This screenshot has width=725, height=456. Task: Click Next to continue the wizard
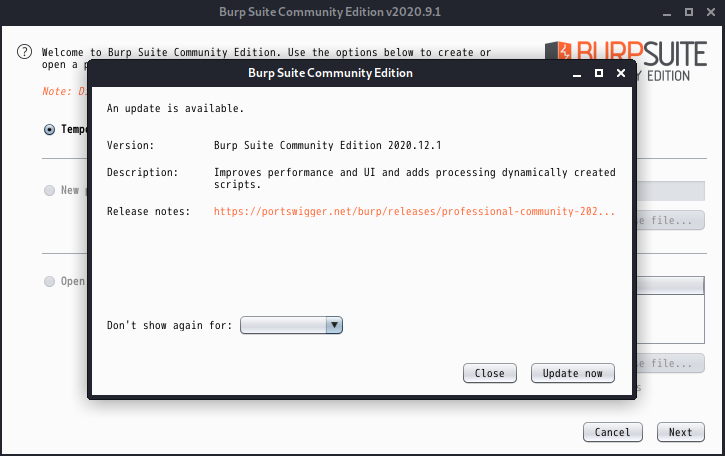(x=680, y=432)
